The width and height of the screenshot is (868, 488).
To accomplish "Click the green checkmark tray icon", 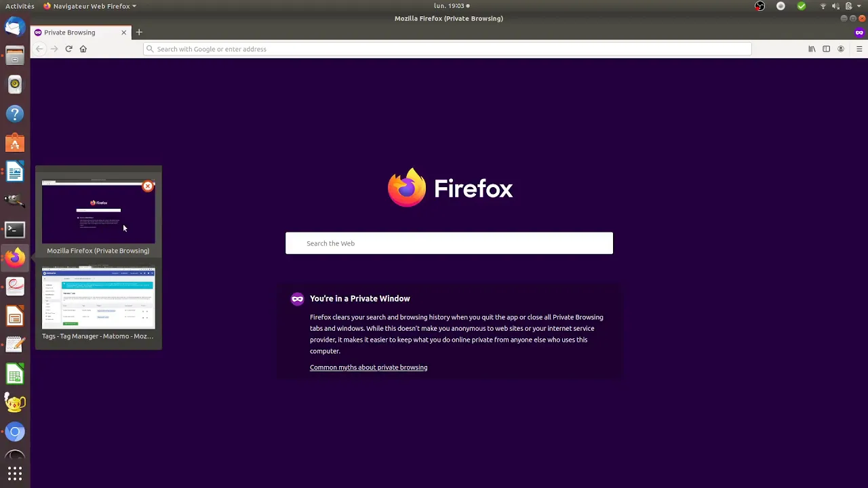I will click(802, 6).
